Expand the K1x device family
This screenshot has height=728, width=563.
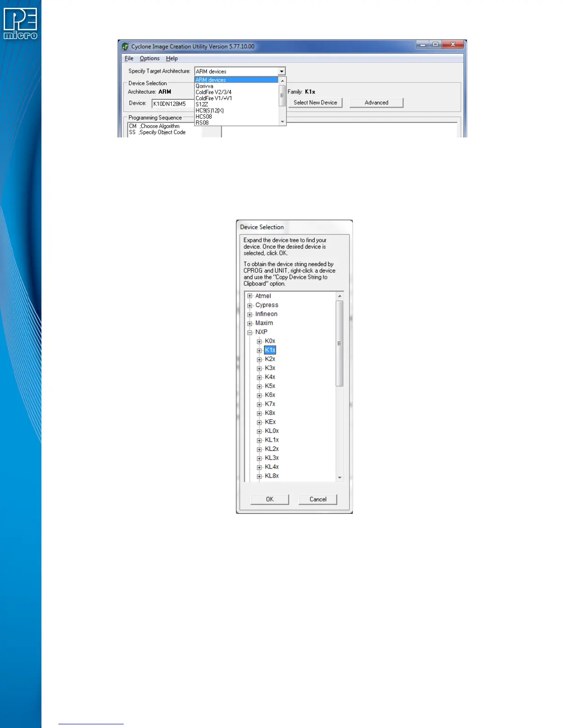pos(259,350)
